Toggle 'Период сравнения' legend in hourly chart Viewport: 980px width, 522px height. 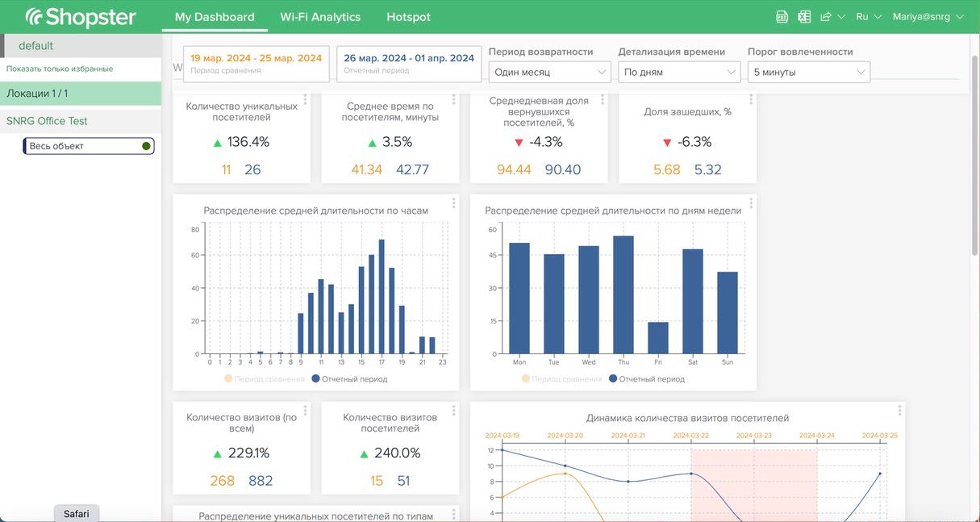pos(265,379)
